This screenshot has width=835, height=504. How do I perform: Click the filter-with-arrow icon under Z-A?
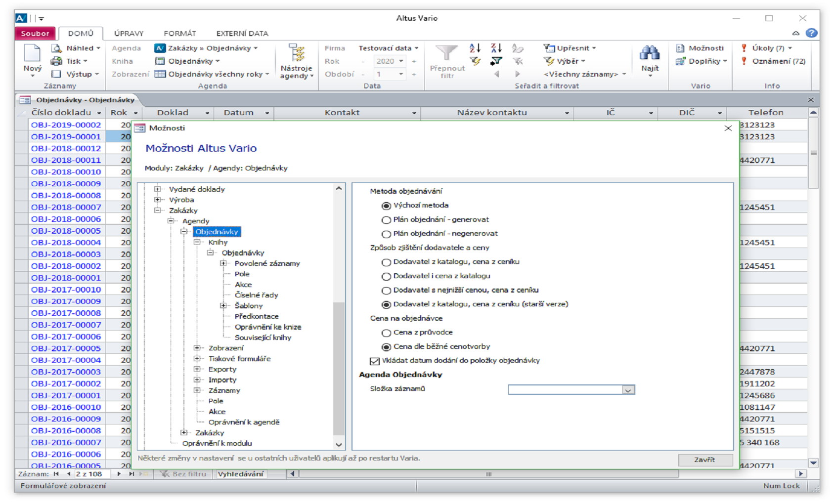(496, 61)
